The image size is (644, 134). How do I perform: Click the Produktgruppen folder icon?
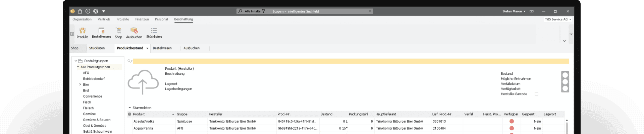[80, 61]
